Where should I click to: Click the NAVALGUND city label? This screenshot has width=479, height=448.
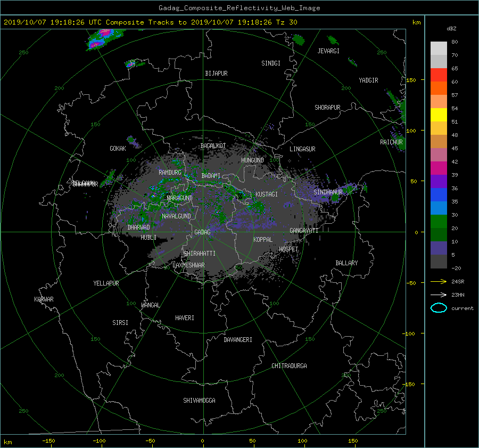[176, 216]
